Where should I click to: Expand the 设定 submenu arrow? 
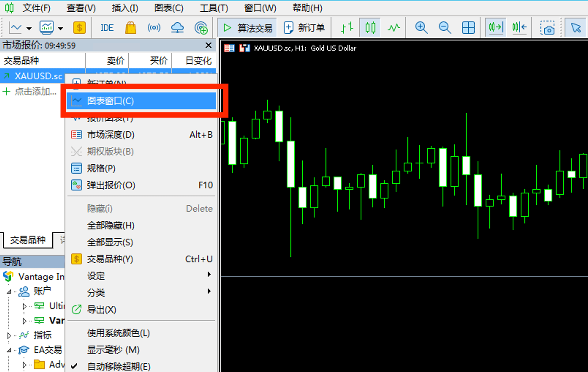209,275
